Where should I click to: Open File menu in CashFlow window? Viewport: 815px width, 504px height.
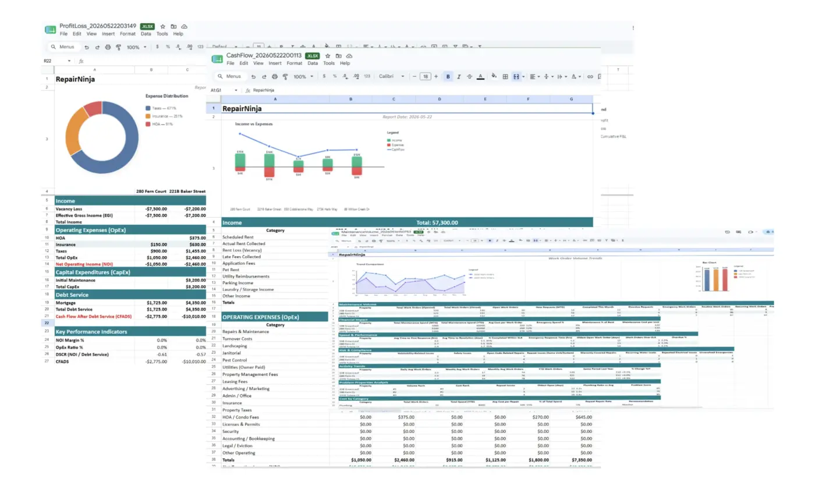(231, 63)
